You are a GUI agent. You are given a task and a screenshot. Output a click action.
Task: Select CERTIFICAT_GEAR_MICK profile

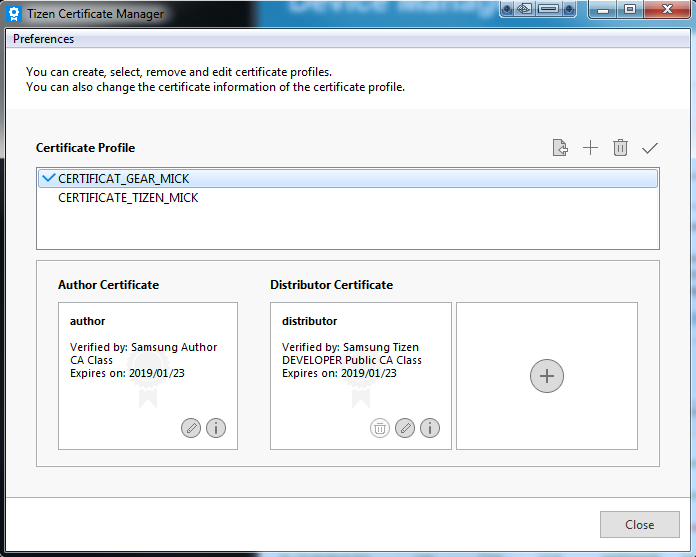[124, 179]
